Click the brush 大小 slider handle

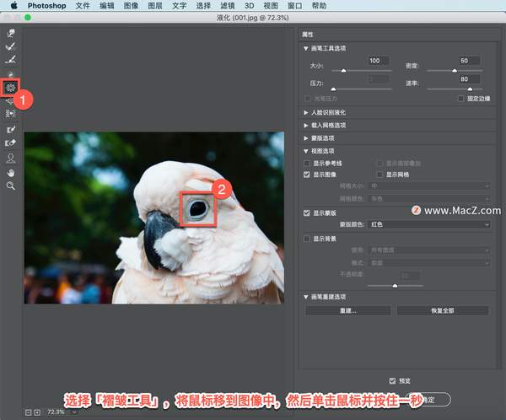(344, 71)
